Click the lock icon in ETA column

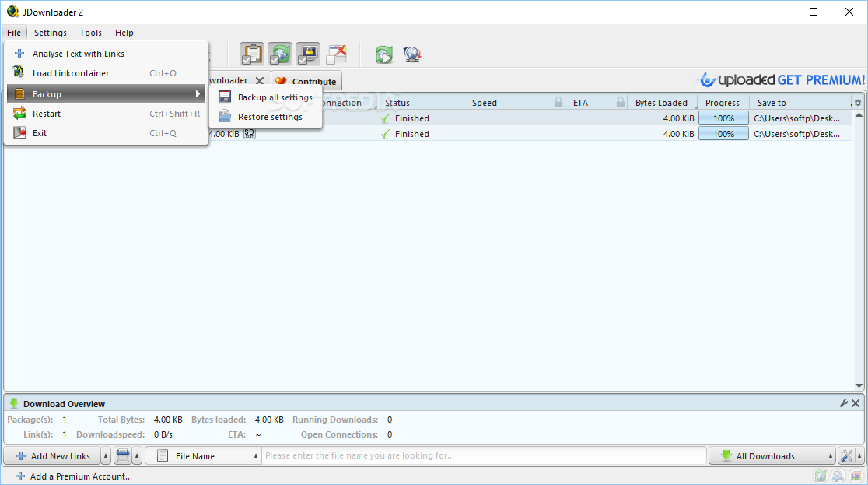click(621, 102)
